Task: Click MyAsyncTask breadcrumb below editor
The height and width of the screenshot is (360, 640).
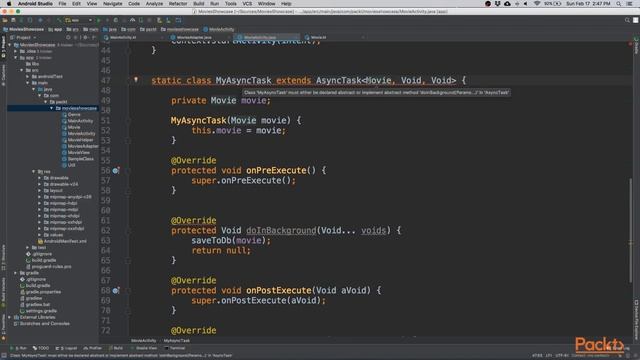Action: (177, 340)
